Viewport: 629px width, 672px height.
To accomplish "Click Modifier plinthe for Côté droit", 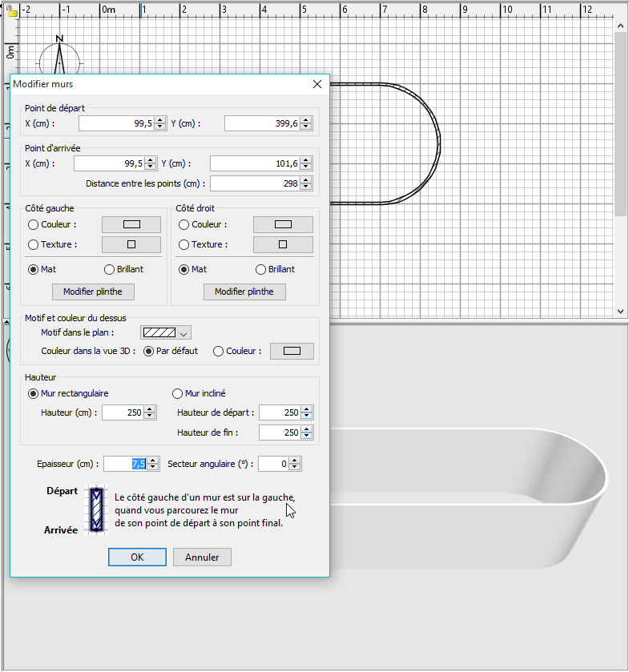I will [244, 292].
